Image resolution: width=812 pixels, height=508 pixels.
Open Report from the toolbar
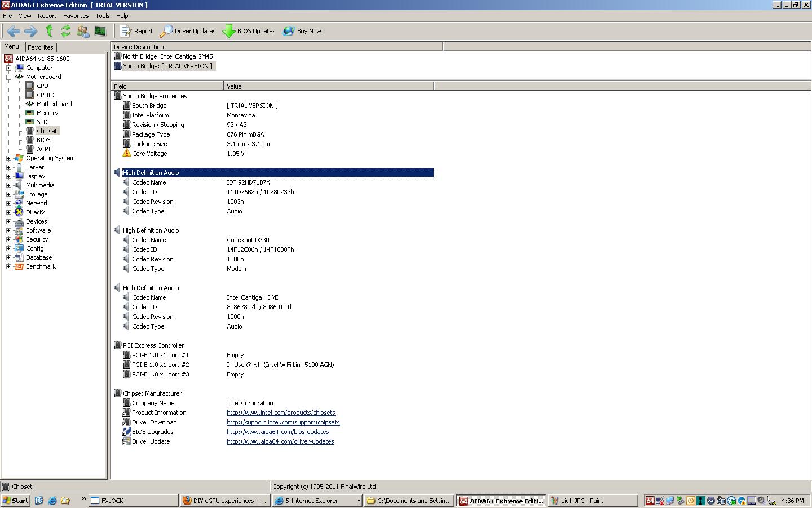pos(136,31)
